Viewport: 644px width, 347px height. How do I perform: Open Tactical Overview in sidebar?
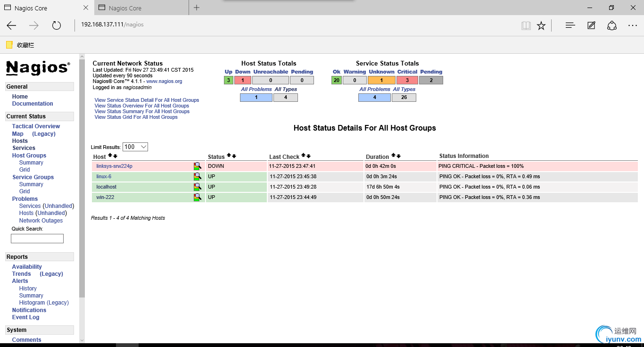coord(36,126)
